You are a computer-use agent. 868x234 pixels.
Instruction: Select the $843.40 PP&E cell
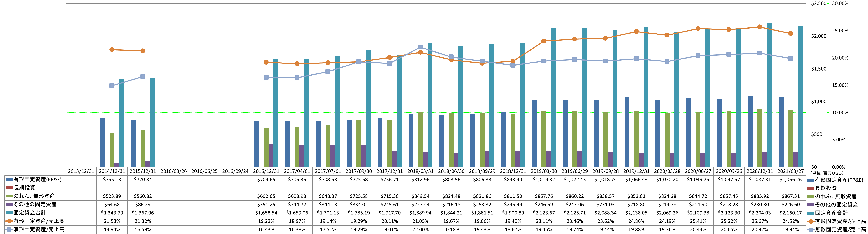click(513, 180)
